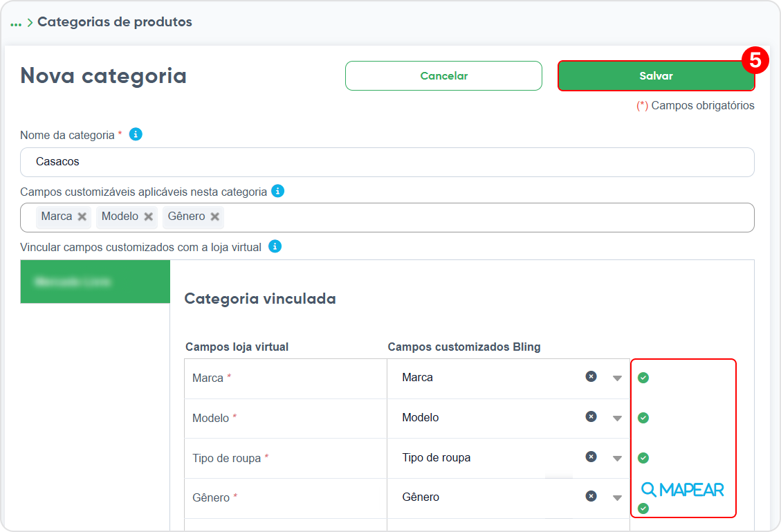Clear the Marca mapped field

591,376
